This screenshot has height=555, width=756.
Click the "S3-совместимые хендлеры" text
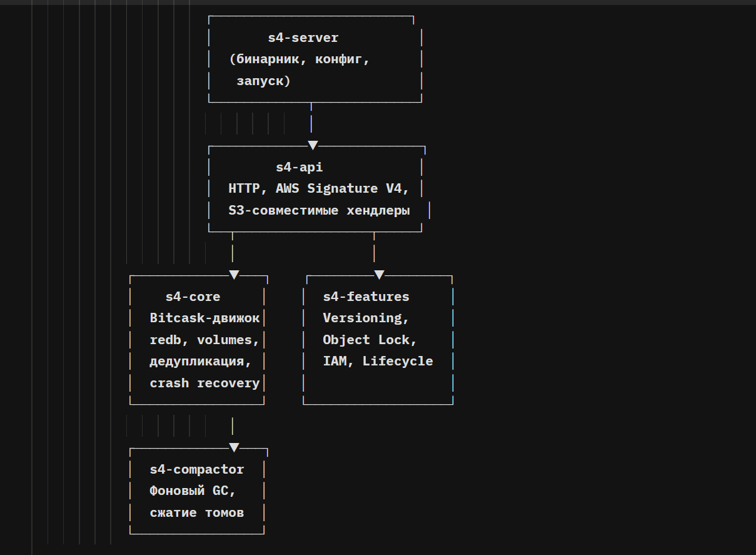point(319,211)
